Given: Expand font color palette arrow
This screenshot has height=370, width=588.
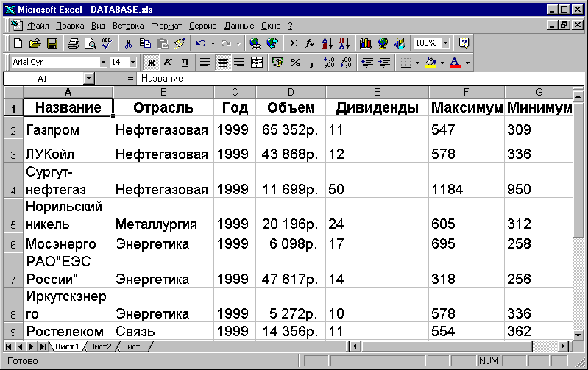Looking at the screenshot, I should (467, 63).
